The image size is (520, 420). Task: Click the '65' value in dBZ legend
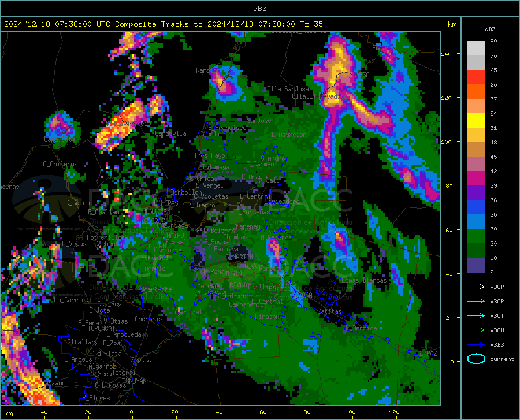click(x=493, y=70)
